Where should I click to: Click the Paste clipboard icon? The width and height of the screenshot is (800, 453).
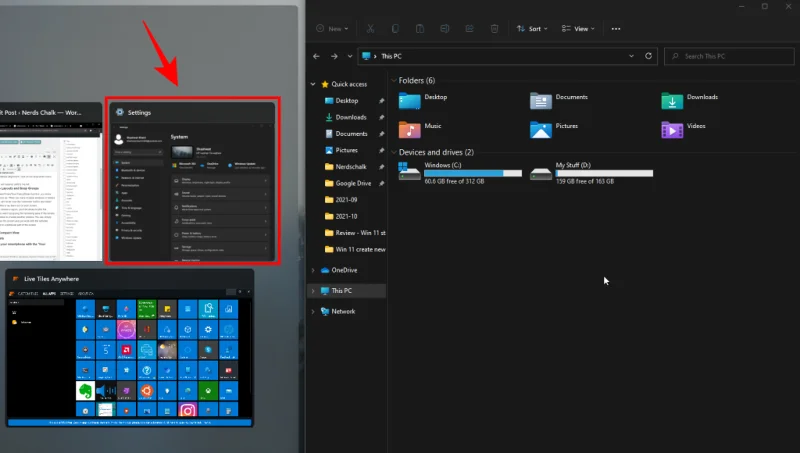point(419,29)
